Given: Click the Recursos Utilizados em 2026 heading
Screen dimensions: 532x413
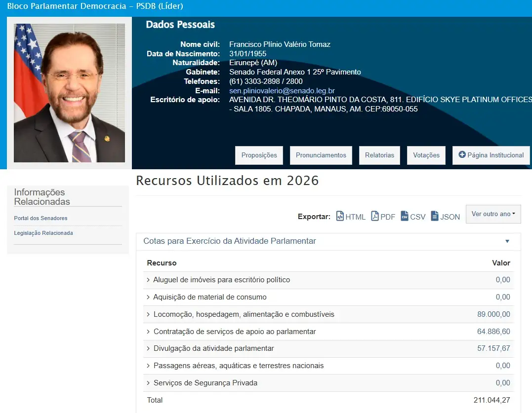Looking at the screenshot, I should (227, 181).
